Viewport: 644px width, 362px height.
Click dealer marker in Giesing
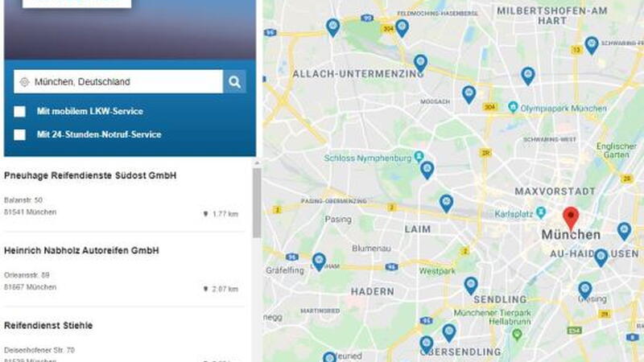[585, 290]
